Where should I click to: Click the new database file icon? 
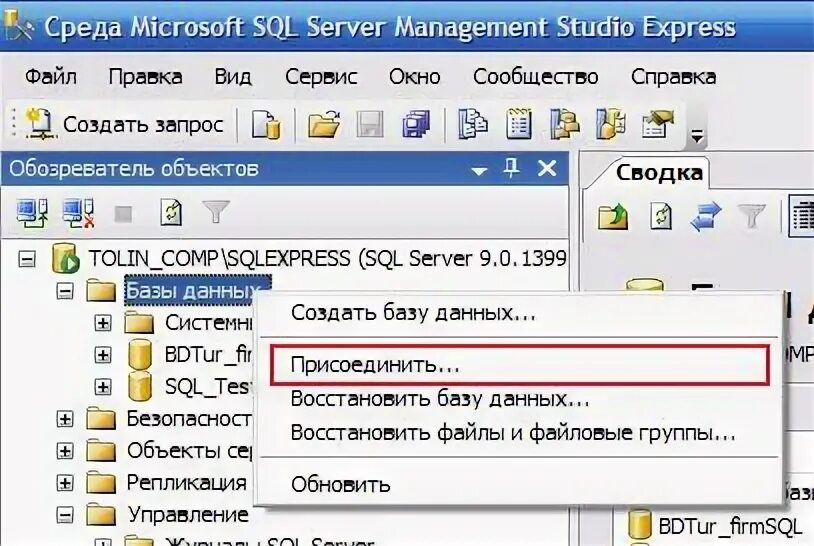(x=265, y=124)
